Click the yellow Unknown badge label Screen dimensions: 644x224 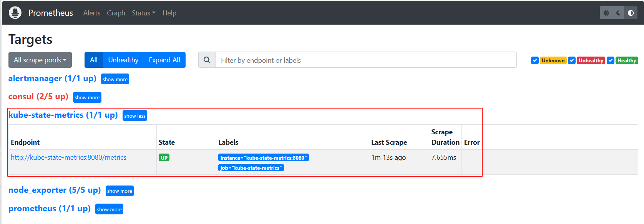(553, 60)
